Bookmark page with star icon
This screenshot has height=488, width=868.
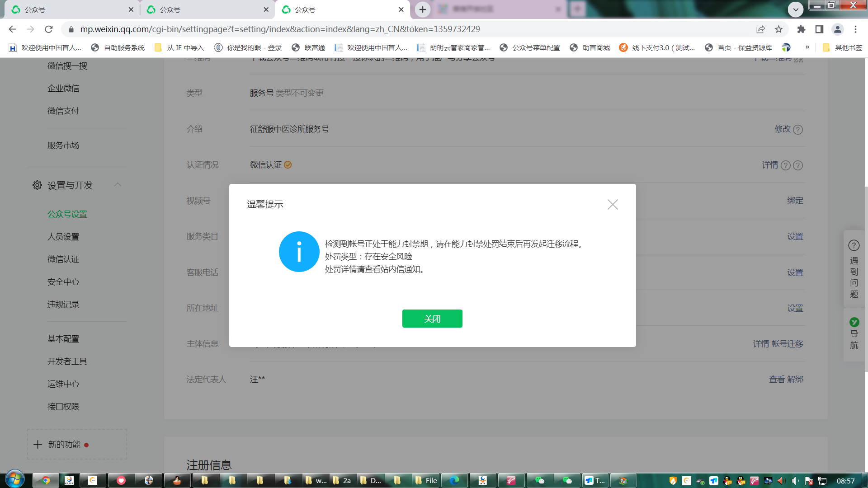pyautogui.click(x=778, y=29)
